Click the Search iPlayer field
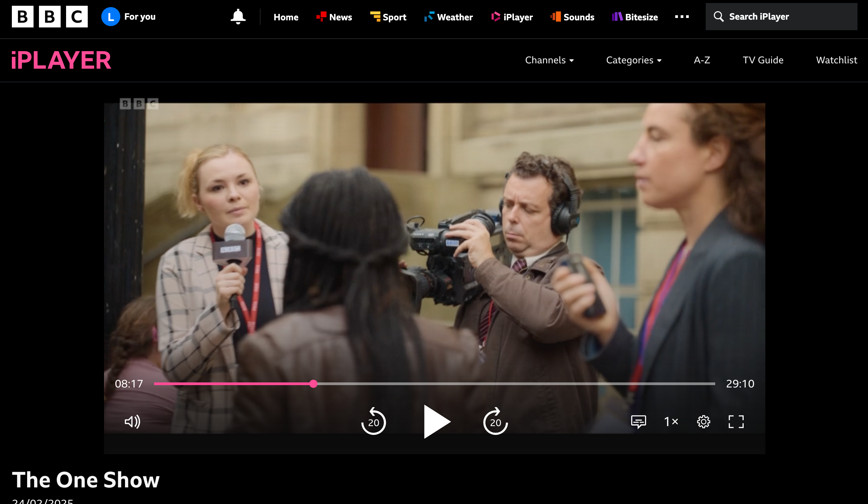Viewport: 868px width, 504px height. click(x=781, y=17)
